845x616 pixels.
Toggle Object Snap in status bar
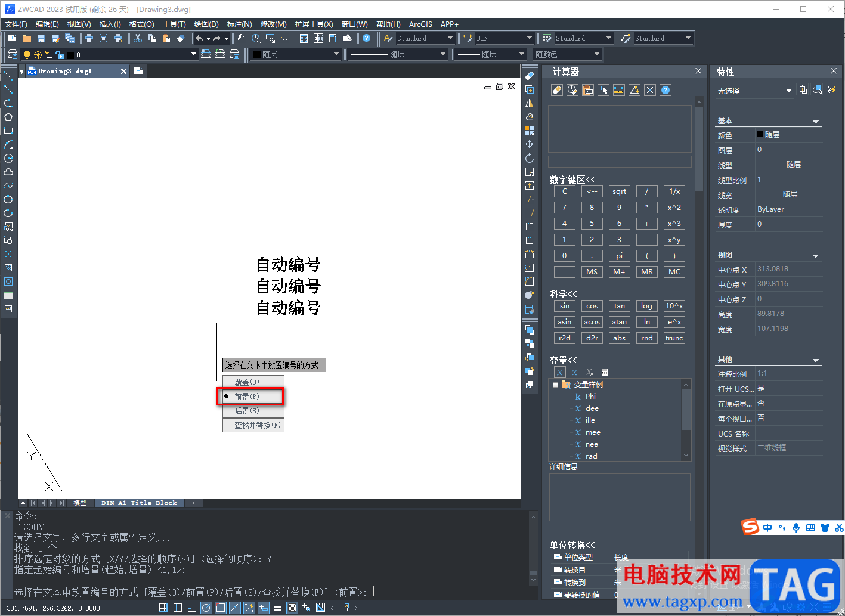click(x=221, y=608)
